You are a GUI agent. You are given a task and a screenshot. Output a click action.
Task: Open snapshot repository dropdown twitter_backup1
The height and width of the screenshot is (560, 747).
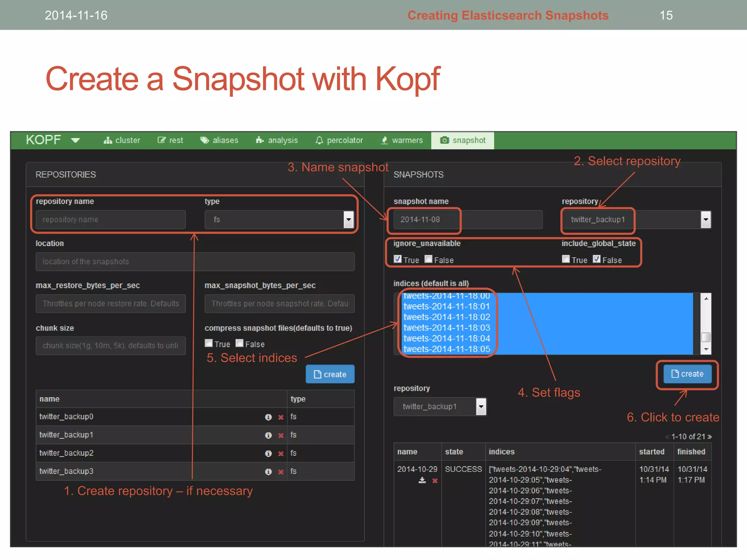[x=636, y=219]
